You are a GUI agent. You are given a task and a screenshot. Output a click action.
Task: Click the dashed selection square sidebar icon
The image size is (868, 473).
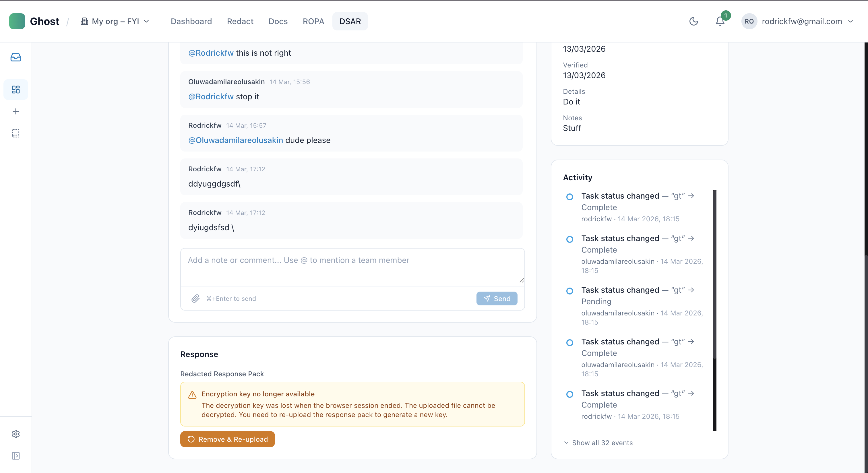click(x=15, y=133)
